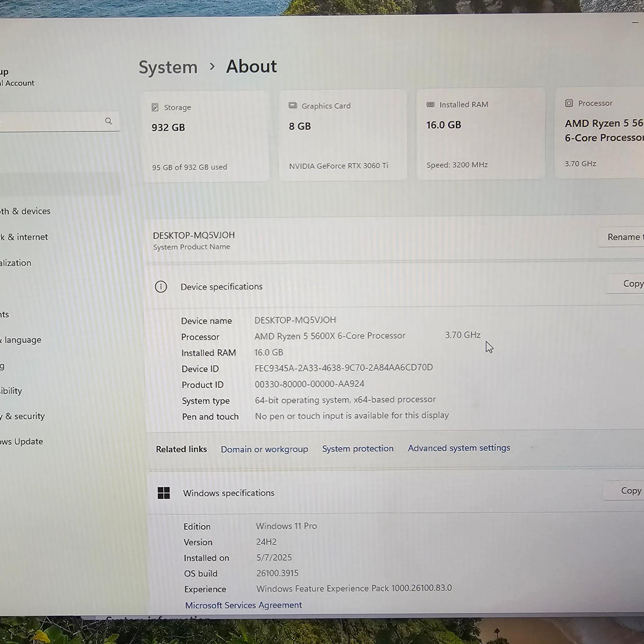Open the Processor AMD Ryzen 5 card

click(x=599, y=132)
